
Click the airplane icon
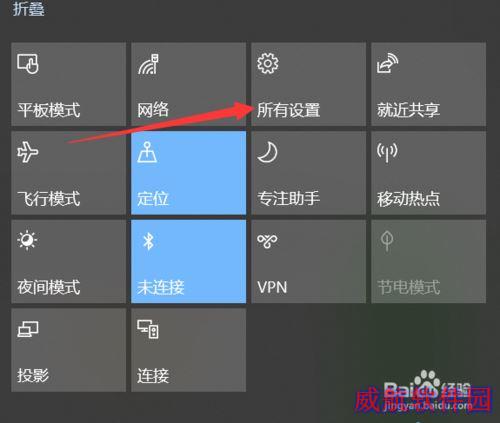pos(28,152)
